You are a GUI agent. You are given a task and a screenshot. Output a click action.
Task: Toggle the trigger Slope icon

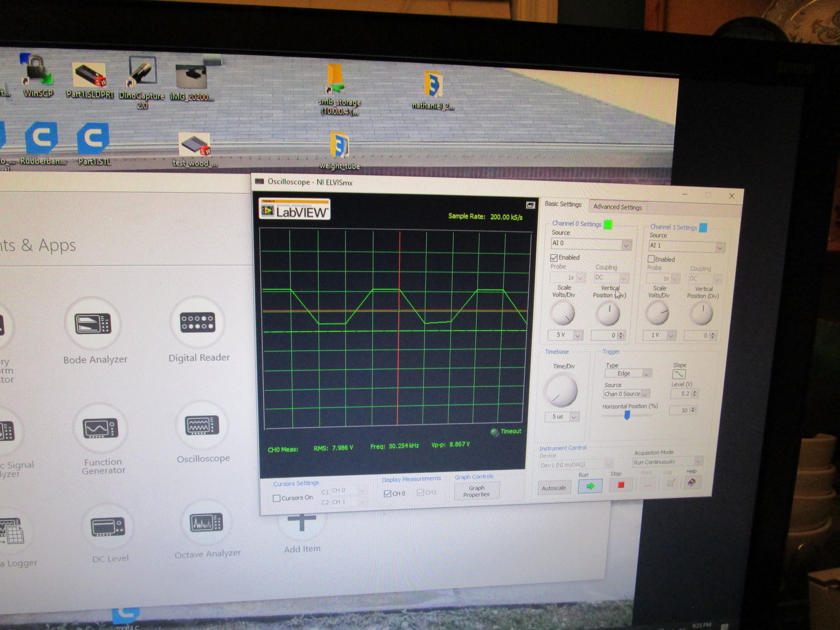tap(679, 374)
